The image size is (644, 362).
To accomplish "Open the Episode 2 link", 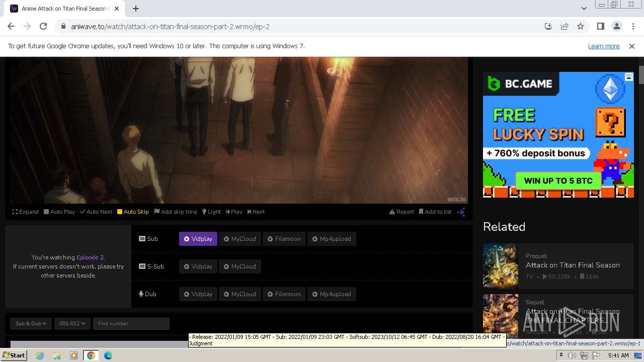I will pos(90,257).
